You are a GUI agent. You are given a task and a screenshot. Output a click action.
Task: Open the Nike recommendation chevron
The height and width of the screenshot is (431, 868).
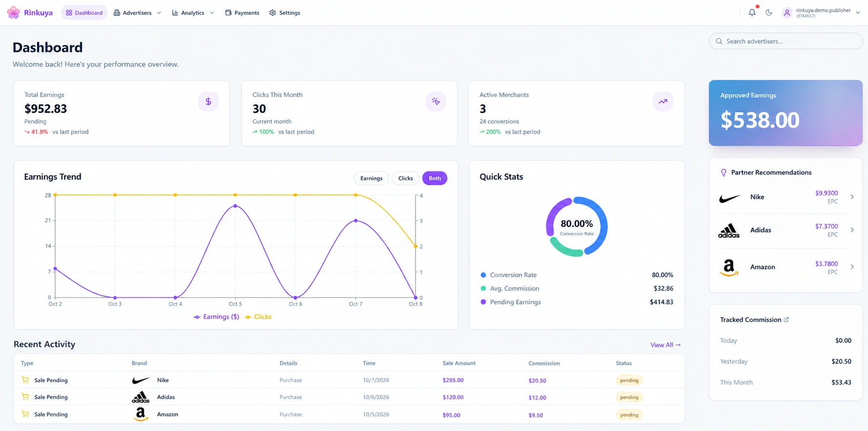point(852,197)
